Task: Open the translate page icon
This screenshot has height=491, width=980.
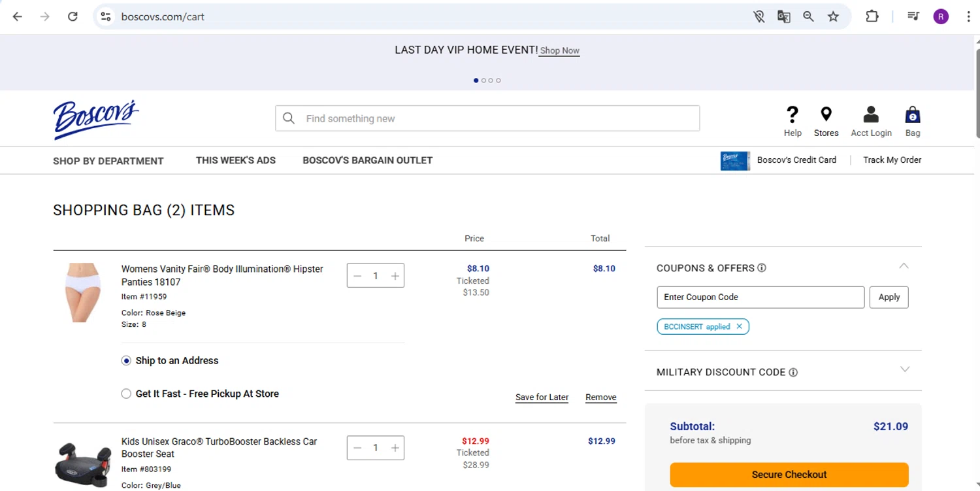Action: click(x=784, y=17)
